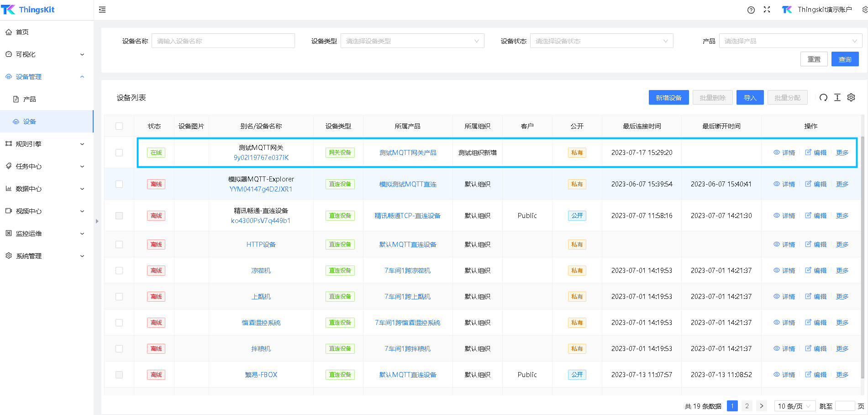The height and width of the screenshot is (415, 868).
Task: Tick the checkbox for 凉茬机 device row
Action: pos(119,271)
